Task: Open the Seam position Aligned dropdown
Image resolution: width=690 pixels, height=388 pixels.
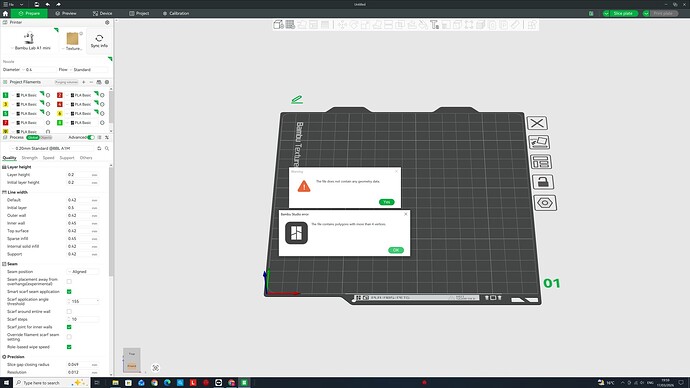Action: click(83, 272)
